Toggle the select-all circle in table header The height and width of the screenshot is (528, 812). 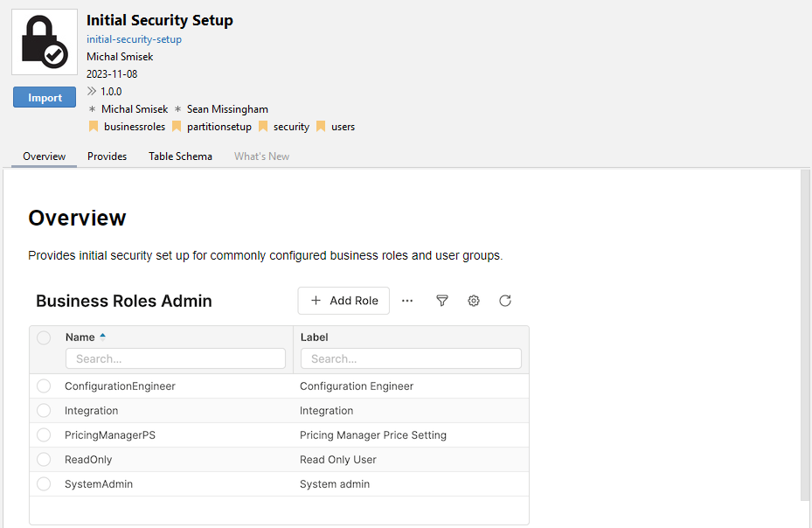(44, 337)
